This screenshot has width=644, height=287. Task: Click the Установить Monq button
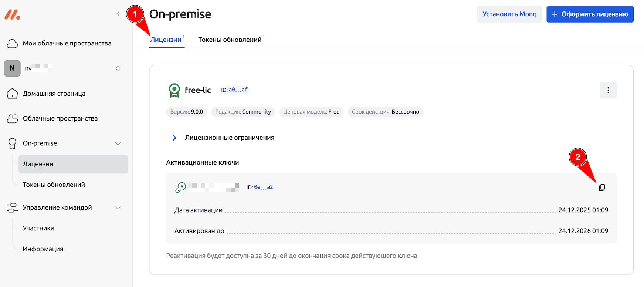tap(509, 14)
